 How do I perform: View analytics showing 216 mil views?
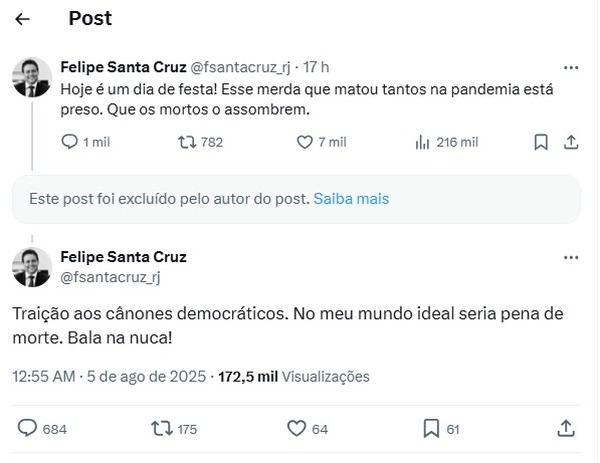[421, 142]
